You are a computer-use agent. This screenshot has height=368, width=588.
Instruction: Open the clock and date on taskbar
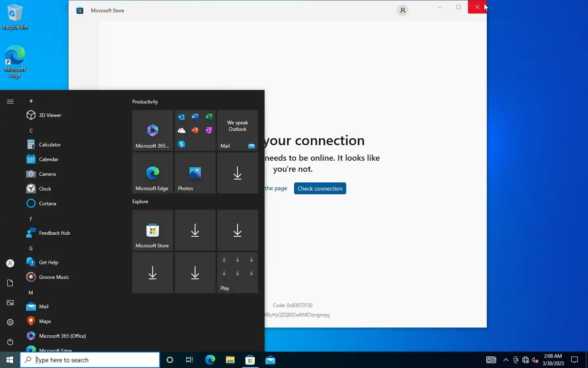pyautogui.click(x=553, y=360)
